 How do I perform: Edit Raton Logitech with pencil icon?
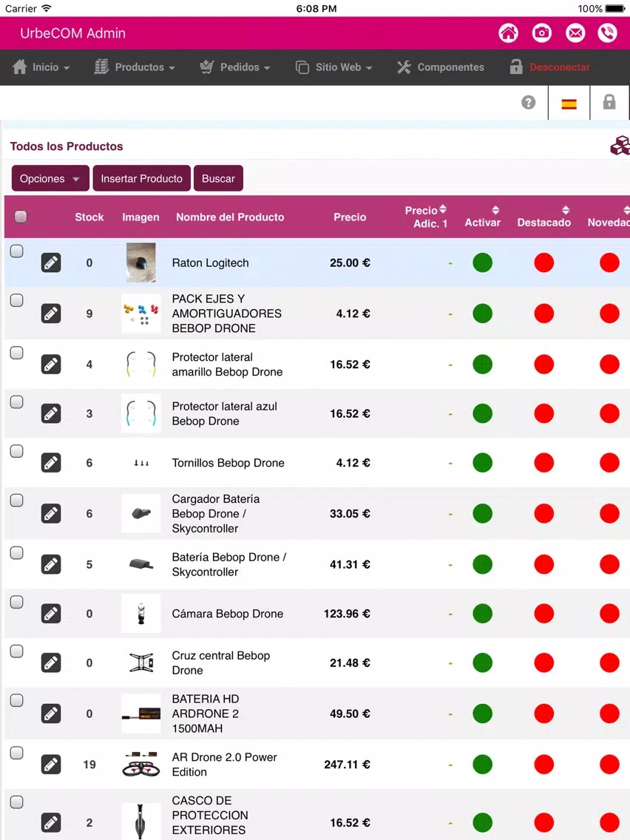pyautogui.click(x=51, y=262)
